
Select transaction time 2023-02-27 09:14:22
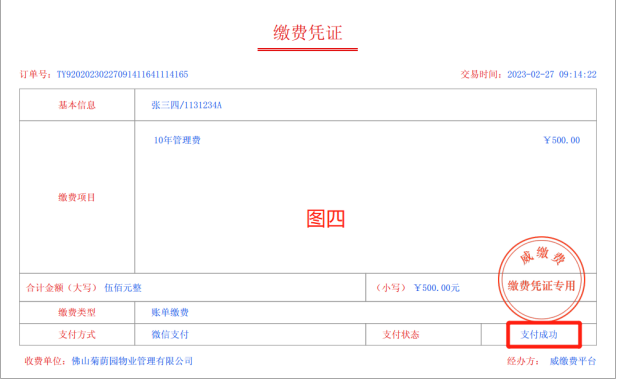coord(552,74)
